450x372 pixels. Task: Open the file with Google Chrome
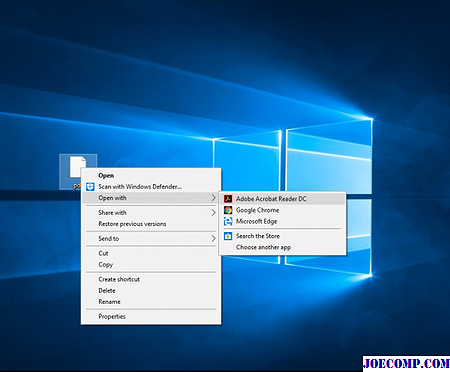tap(282, 210)
